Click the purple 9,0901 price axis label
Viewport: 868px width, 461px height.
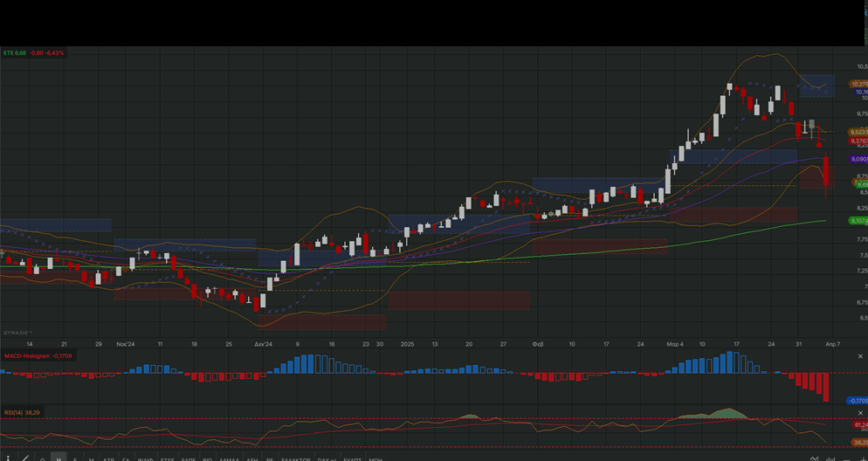pyautogui.click(x=858, y=160)
